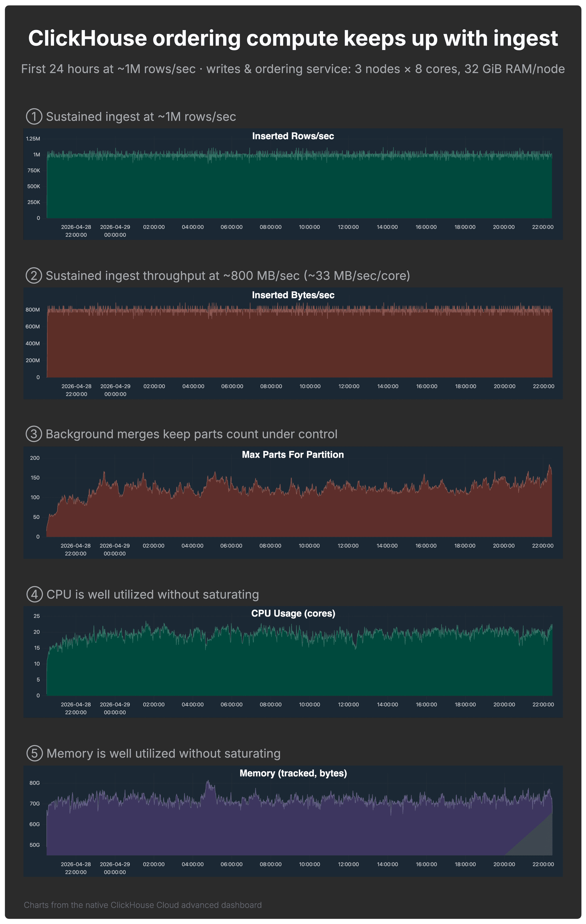
Task: Click '2026-04-29 00:00:00' on Inserted Bytes chart
Action: tap(115, 390)
